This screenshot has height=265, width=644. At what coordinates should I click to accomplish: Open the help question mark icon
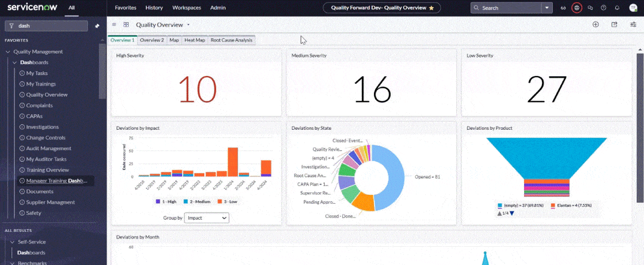point(603,8)
